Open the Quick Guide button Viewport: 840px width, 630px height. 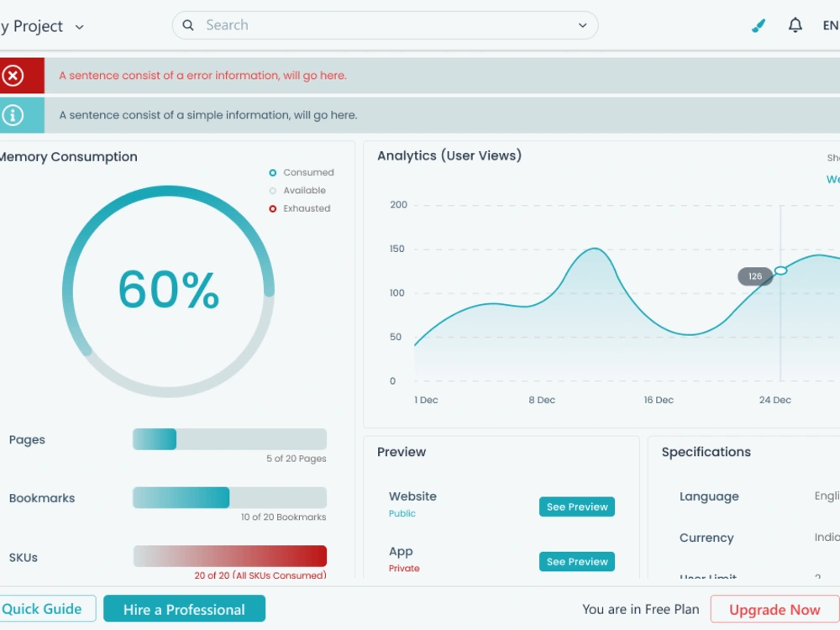[47, 608]
